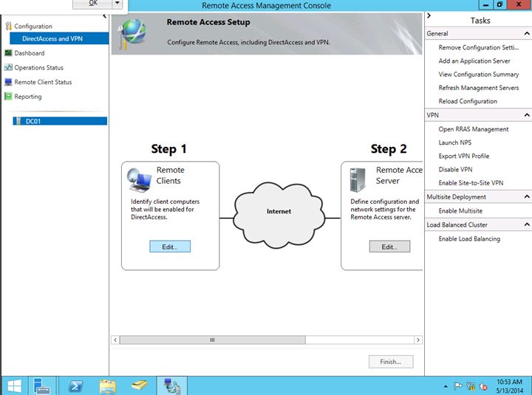Click the Remote Access Server tower icon

coord(358,180)
